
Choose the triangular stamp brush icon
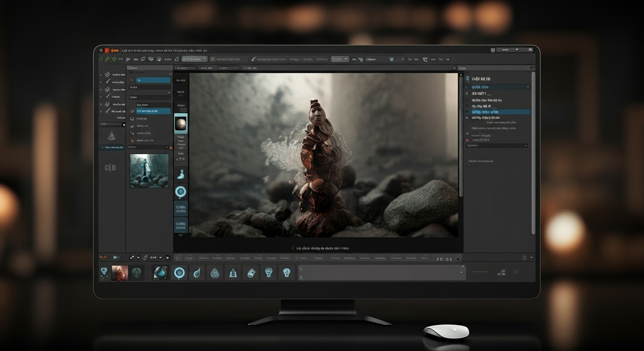click(x=233, y=273)
